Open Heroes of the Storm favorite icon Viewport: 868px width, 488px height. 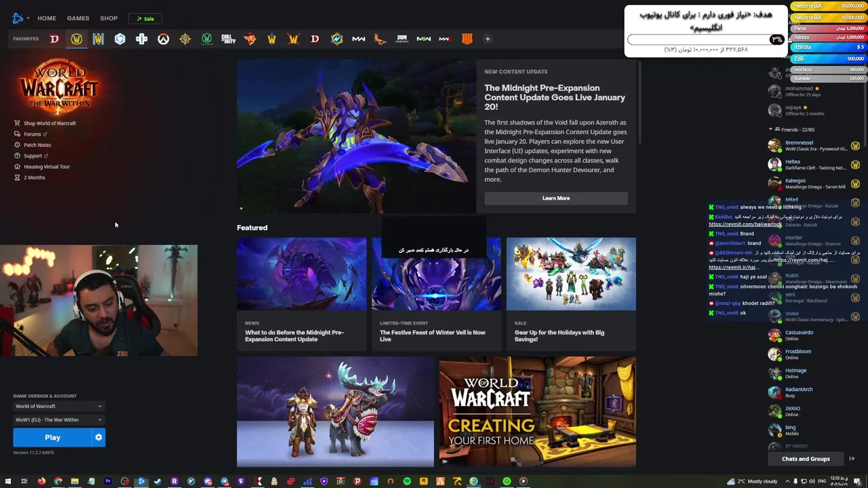(120, 39)
